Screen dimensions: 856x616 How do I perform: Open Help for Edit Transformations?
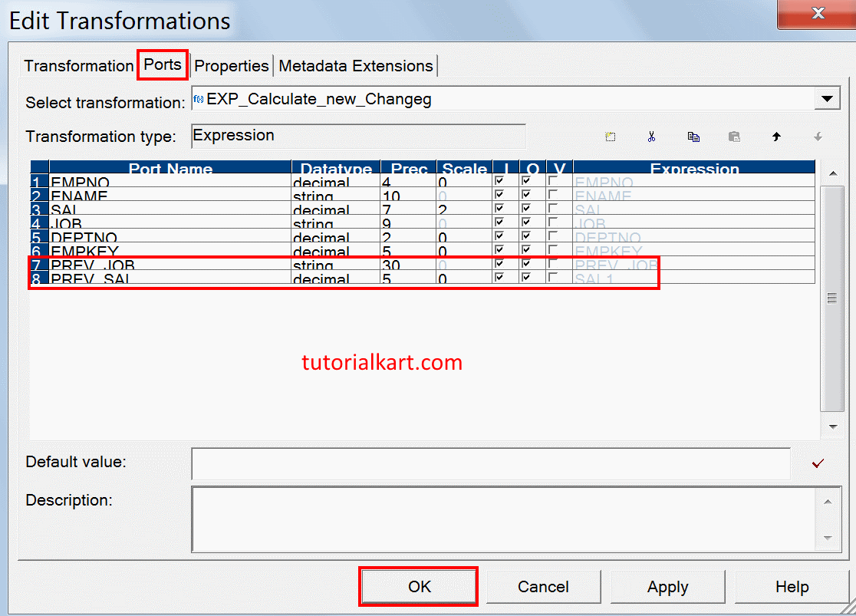(x=792, y=586)
